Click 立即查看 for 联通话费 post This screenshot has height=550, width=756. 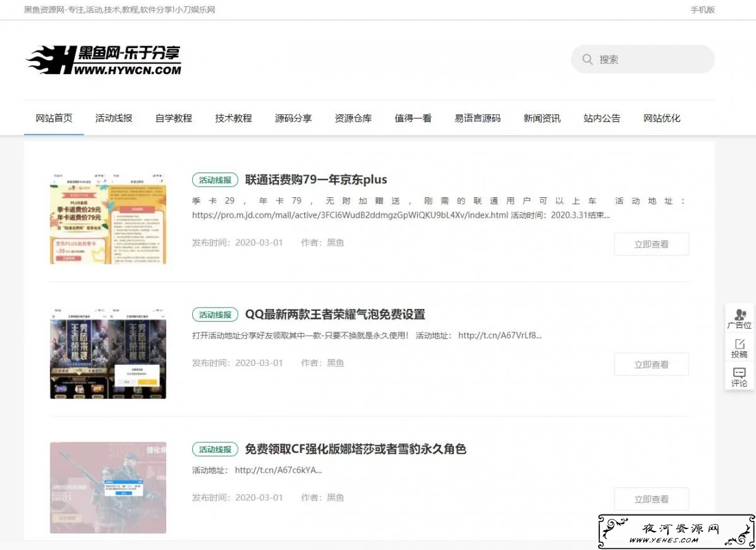(651, 244)
